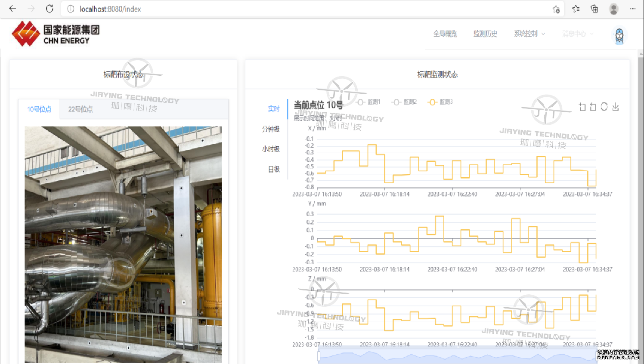Toggle the 监测1 legend series
The image size is (644, 364).
coord(369,102)
